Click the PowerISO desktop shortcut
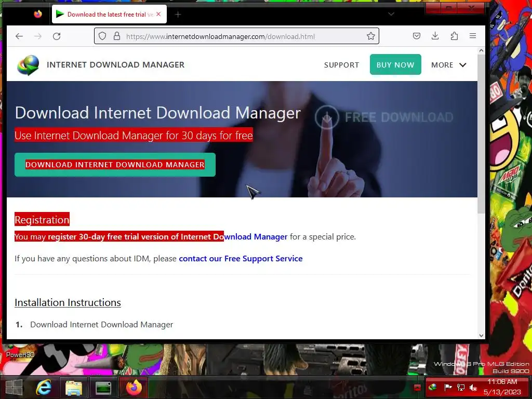Image resolution: width=532 pixels, height=399 pixels. pos(20,351)
